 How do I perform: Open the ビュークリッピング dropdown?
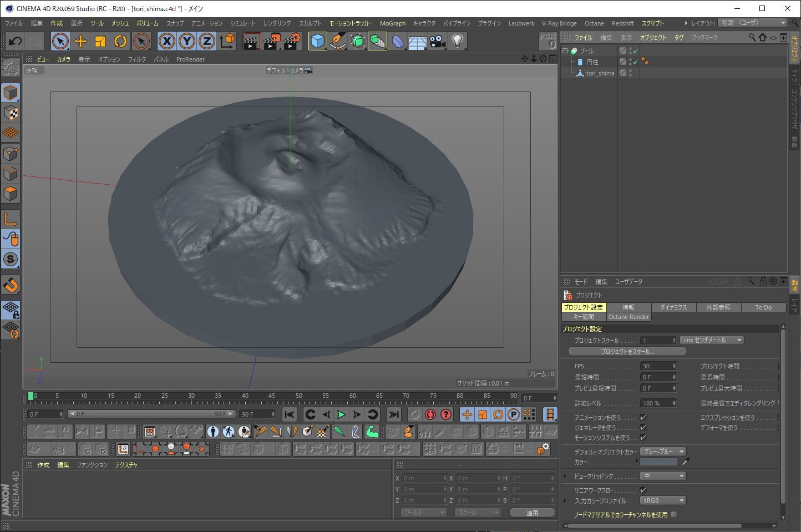click(663, 476)
